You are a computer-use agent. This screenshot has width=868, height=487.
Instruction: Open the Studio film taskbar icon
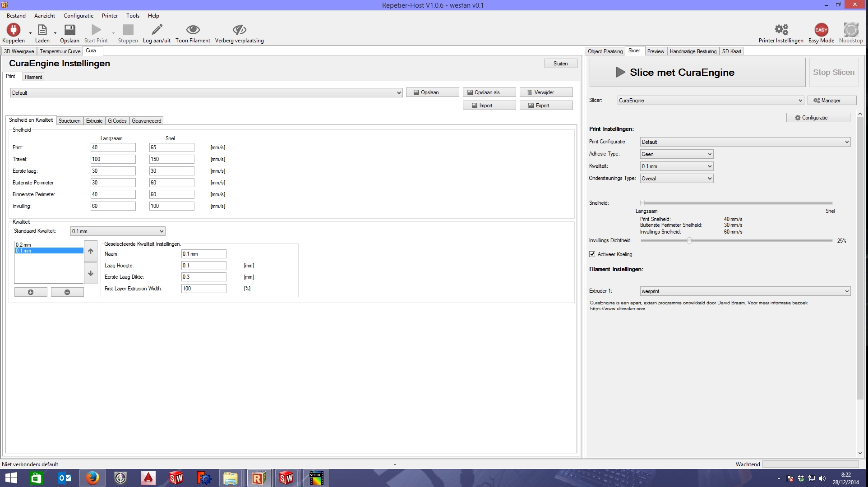(x=316, y=478)
